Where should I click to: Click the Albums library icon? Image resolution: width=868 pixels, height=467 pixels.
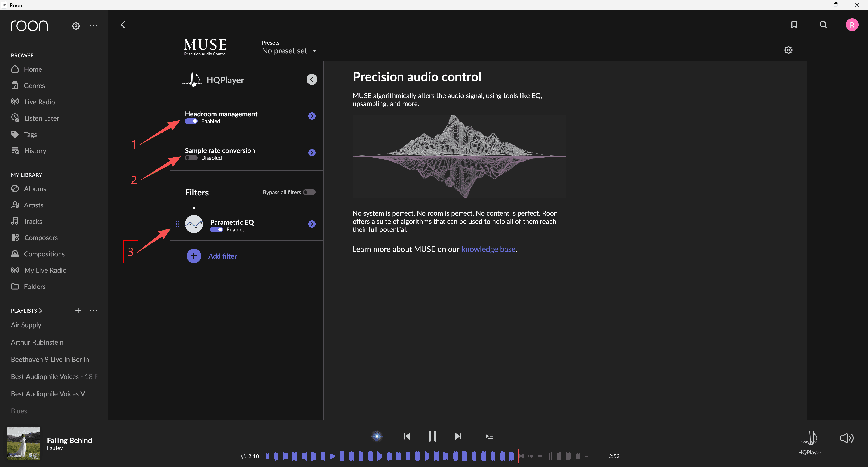pyautogui.click(x=15, y=188)
